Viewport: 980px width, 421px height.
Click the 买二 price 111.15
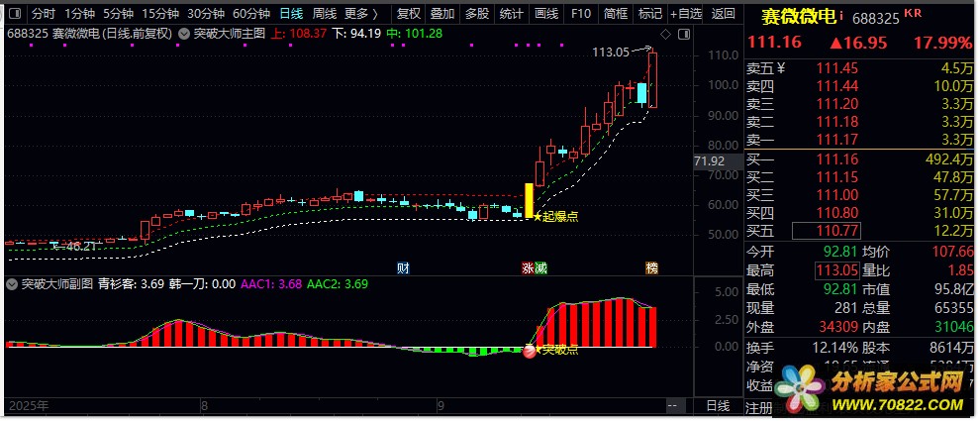tap(837, 177)
